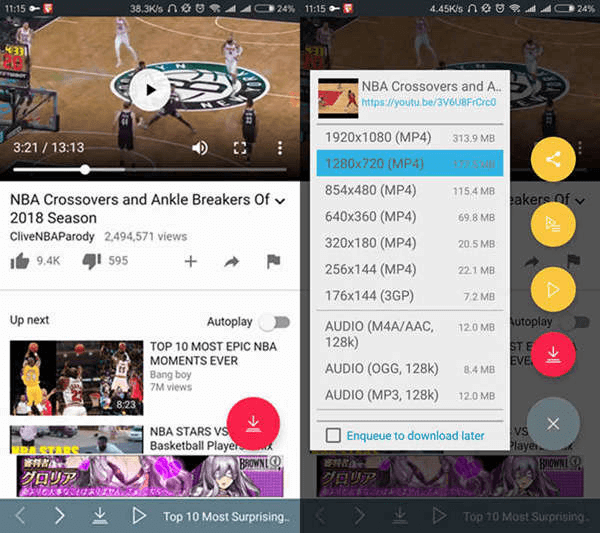Tap the headphones icon in left status bar
The width and height of the screenshot is (600, 533).
point(172,8)
